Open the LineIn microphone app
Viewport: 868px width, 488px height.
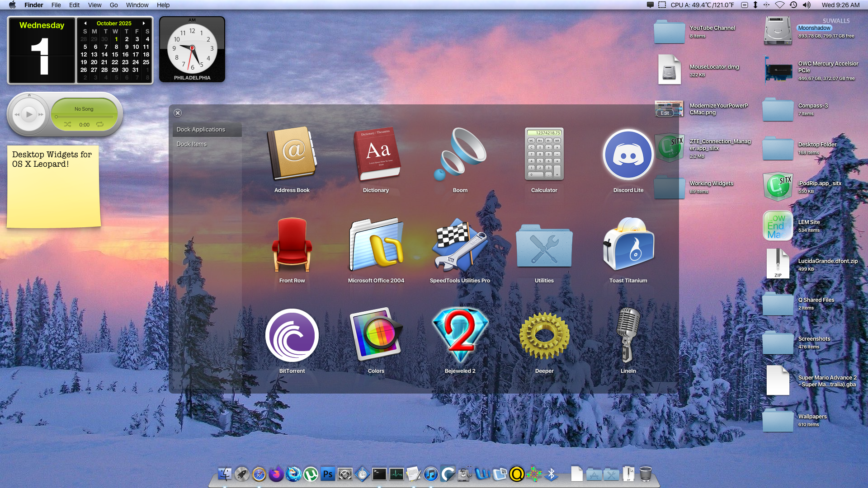point(628,336)
